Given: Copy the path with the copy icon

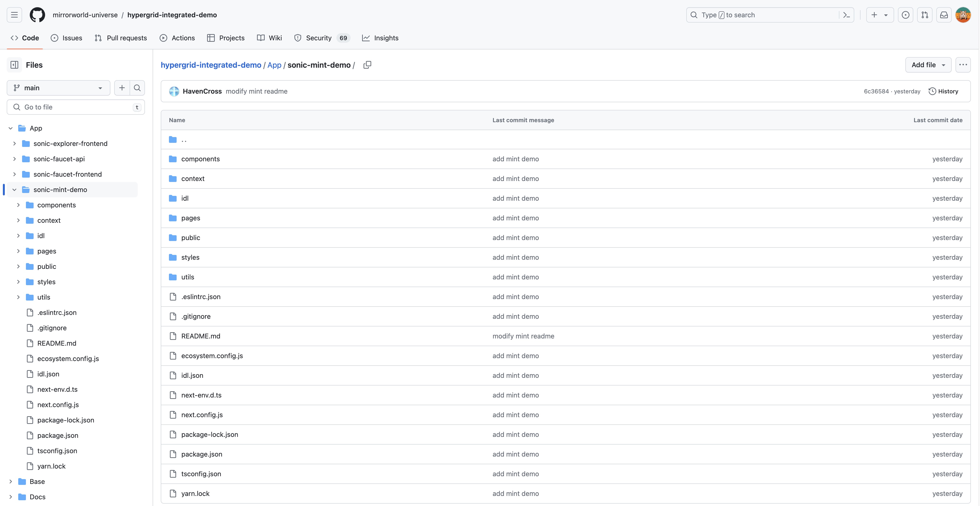Looking at the screenshot, I should click(x=367, y=65).
